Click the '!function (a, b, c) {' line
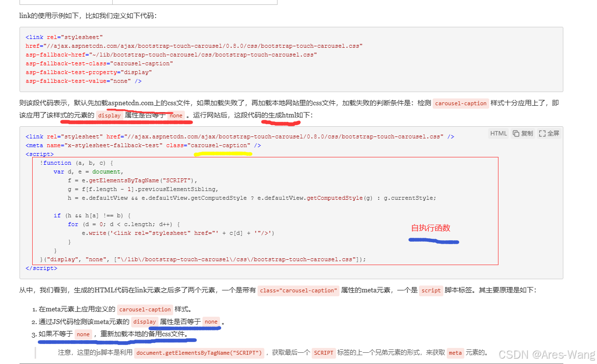The image size is (597, 364). [76, 163]
